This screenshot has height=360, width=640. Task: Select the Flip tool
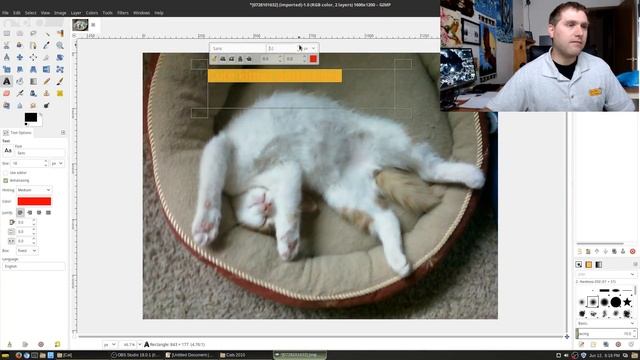tap(47, 69)
